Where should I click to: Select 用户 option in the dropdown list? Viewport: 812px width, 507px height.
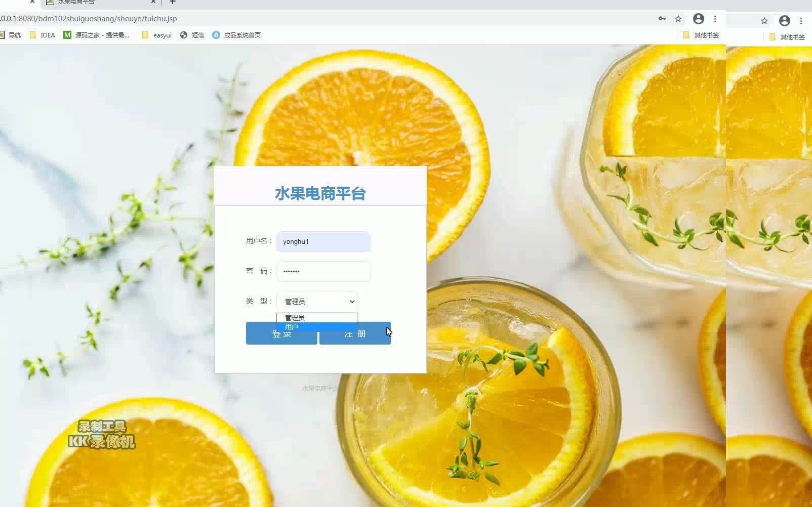(317, 327)
